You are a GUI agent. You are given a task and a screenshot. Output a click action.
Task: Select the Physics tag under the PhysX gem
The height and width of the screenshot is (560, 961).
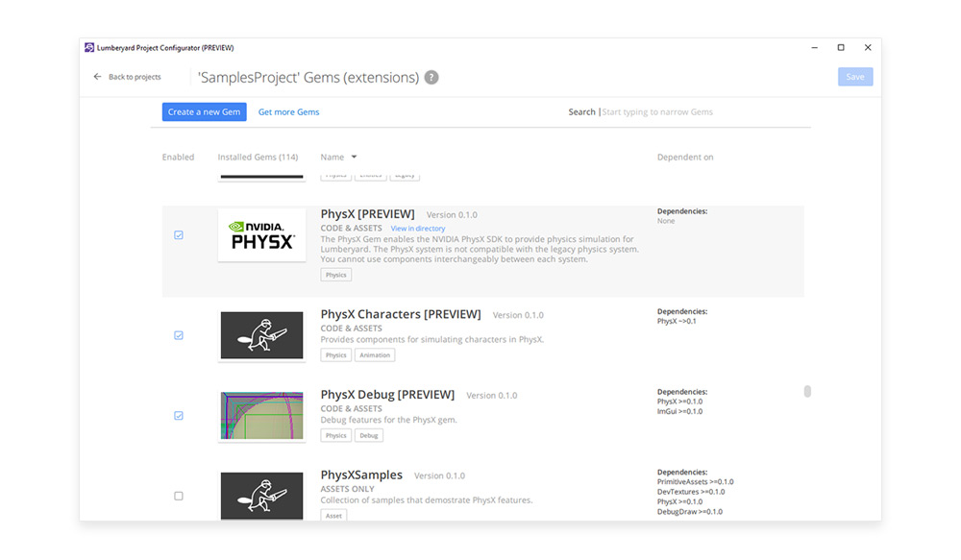(x=335, y=274)
